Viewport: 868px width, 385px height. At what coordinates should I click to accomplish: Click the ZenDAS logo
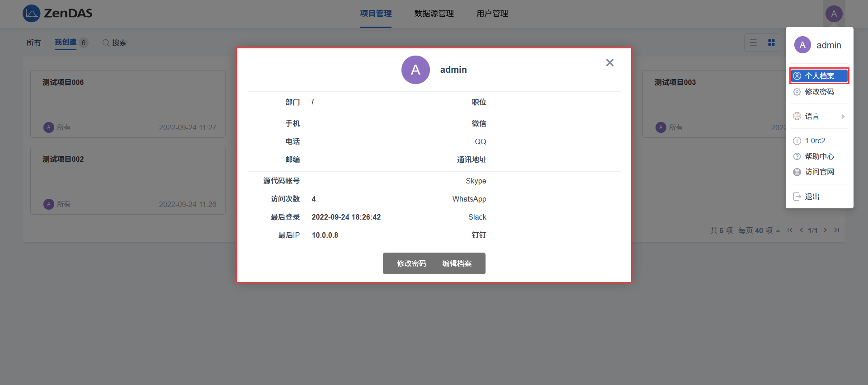57,14
